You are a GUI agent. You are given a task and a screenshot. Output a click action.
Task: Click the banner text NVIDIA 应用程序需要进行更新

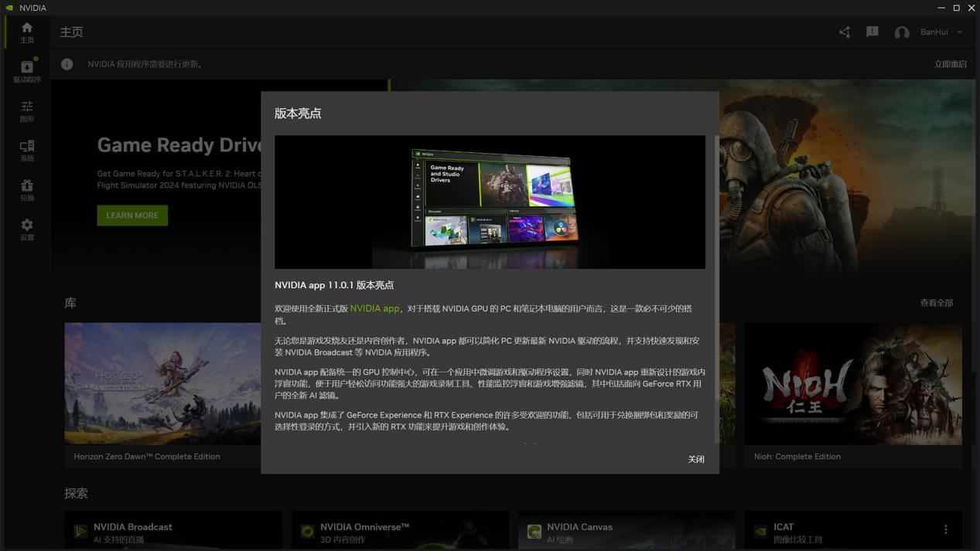(146, 64)
